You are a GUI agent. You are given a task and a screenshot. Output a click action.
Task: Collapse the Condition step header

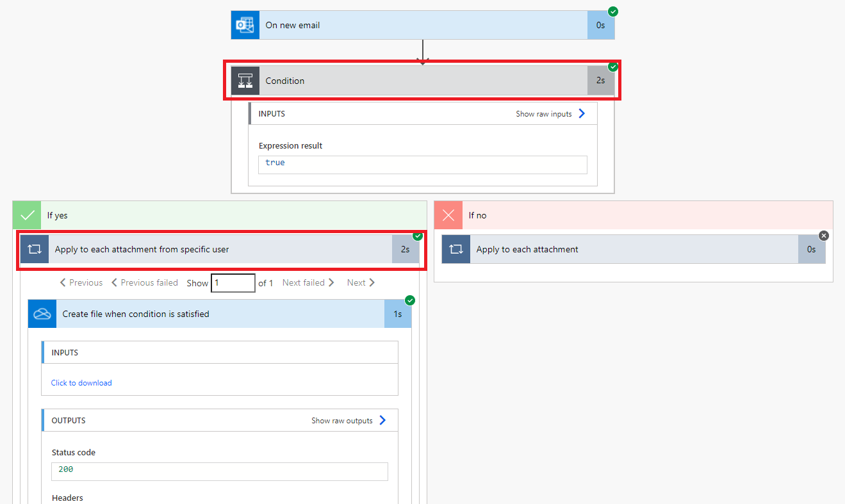(423, 81)
